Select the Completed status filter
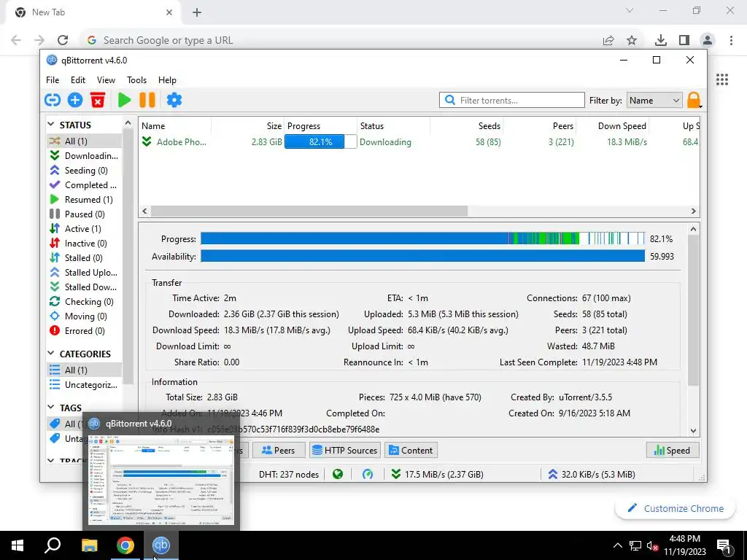Viewport: 747px width, 560px height. tap(85, 184)
